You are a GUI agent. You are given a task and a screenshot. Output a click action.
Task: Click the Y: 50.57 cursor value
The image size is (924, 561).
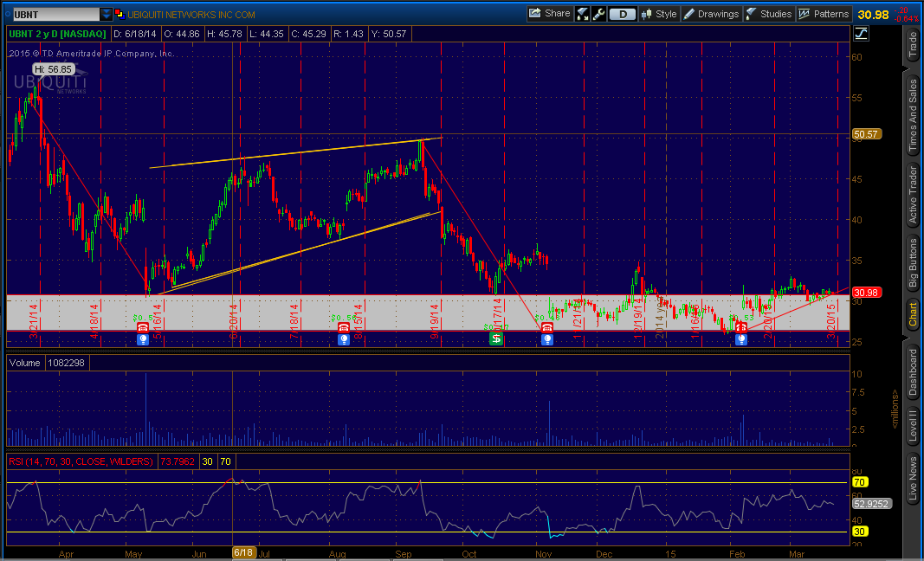pos(389,34)
